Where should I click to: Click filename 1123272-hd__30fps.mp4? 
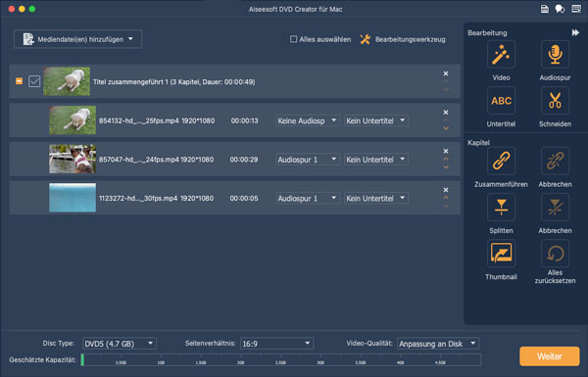coord(138,198)
